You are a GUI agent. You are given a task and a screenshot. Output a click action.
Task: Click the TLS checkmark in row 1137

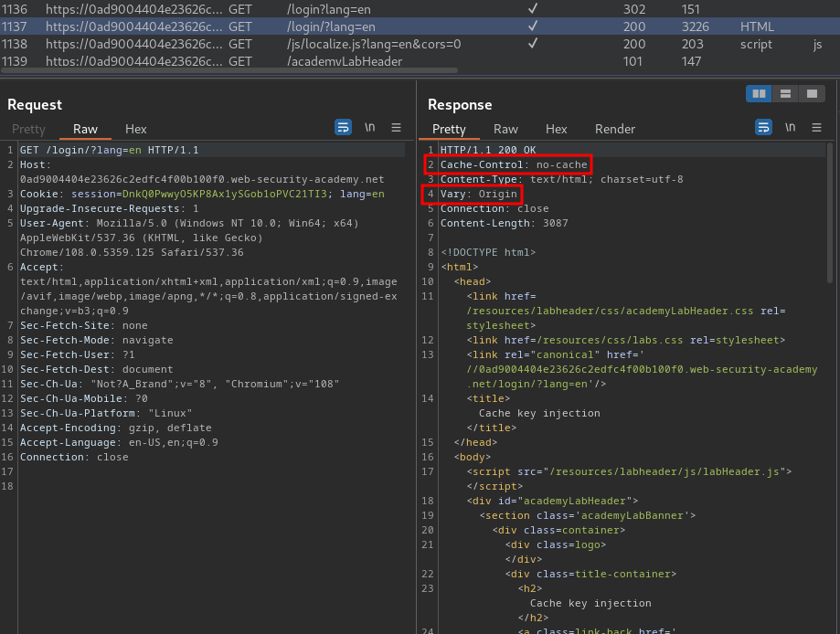point(533,26)
